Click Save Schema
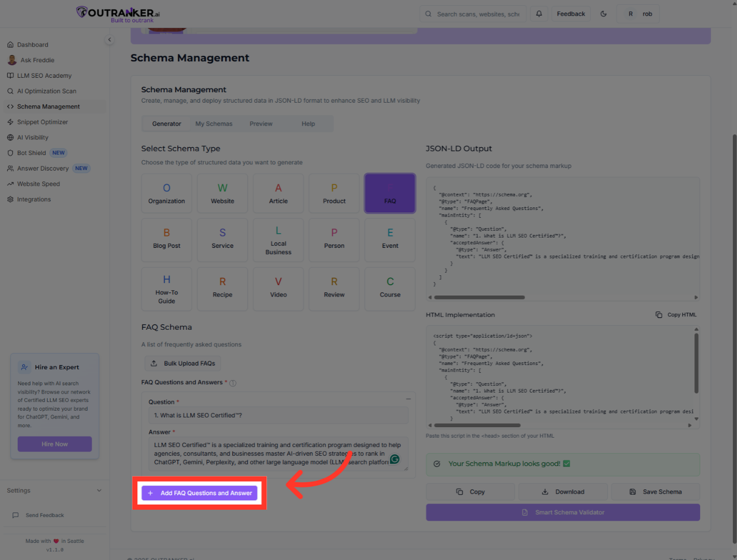Image resolution: width=737 pixels, height=560 pixels. click(x=656, y=492)
